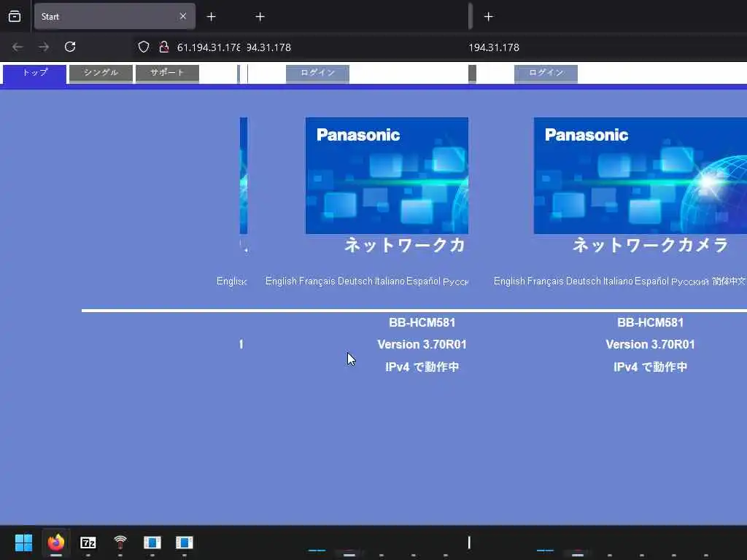Go back with the back arrow
Image resolution: width=747 pixels, height=560 pixels.
click(18, 47)
